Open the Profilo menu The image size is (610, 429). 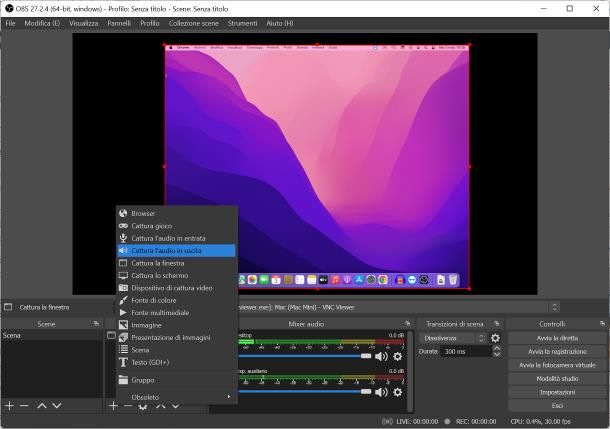coord(150,23)
